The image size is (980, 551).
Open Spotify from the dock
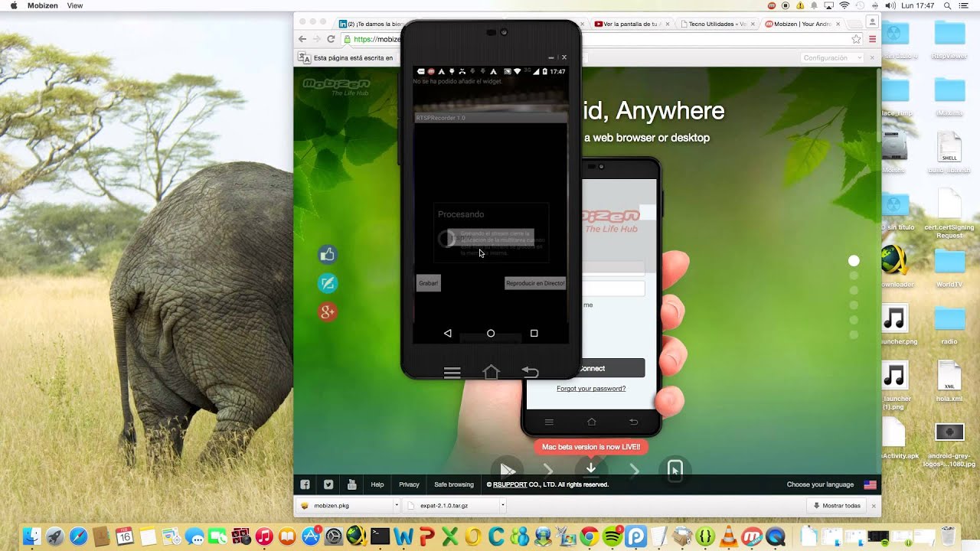pos(612,536)
